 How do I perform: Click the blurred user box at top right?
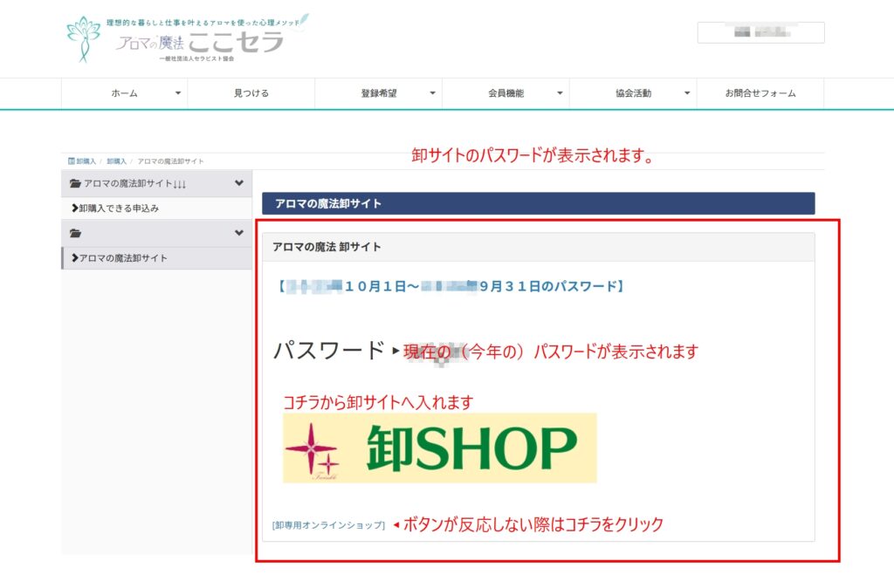pyautogui.click(x=760, y=32)
